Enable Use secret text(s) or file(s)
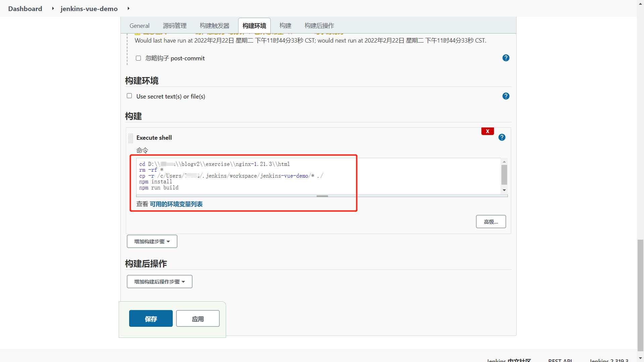 coord(129,96)
